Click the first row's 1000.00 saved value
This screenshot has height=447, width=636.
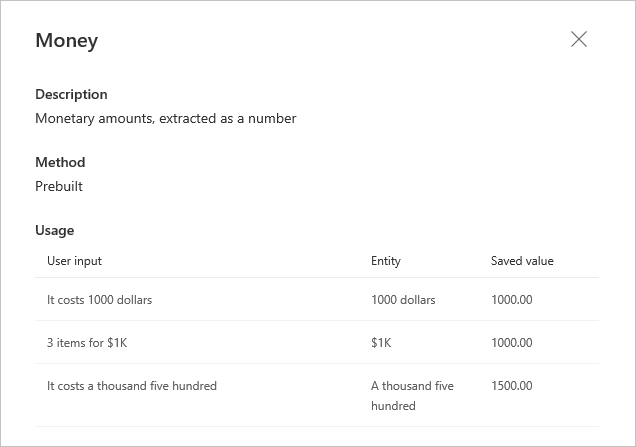tap(511, 299)
